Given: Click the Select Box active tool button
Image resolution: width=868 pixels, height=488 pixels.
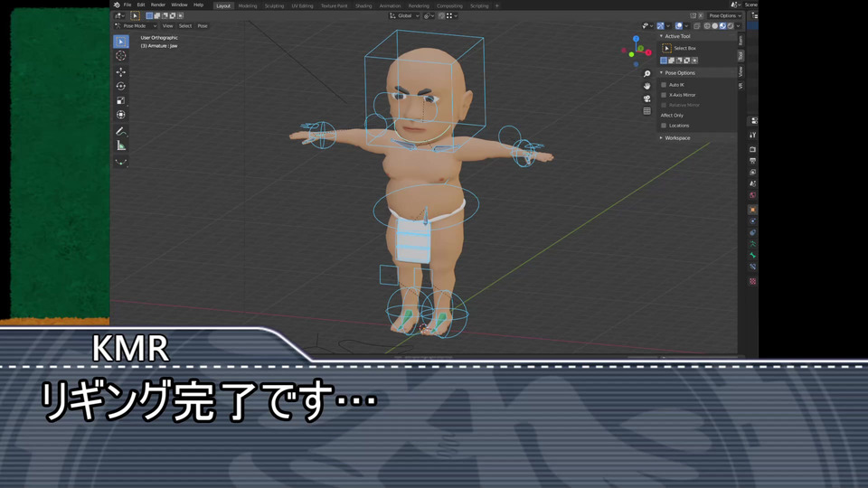Looking at the screenshot, I should click(x=666, y=48).
